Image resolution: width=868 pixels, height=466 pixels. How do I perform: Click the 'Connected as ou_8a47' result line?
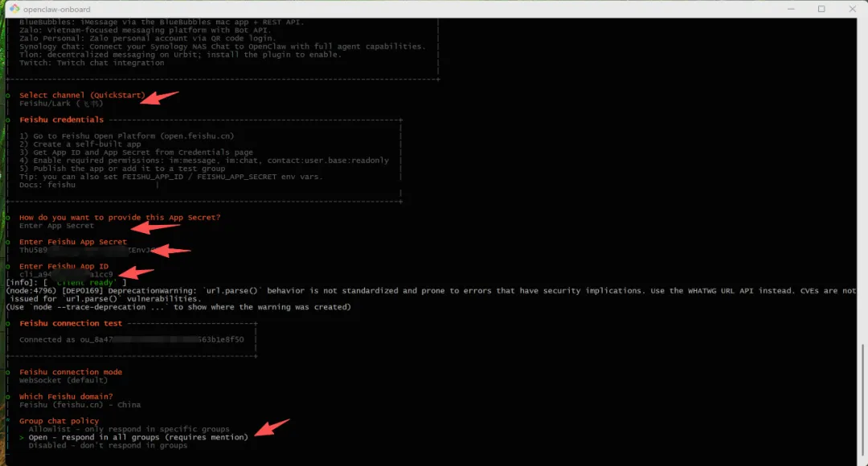click(132, 340)
